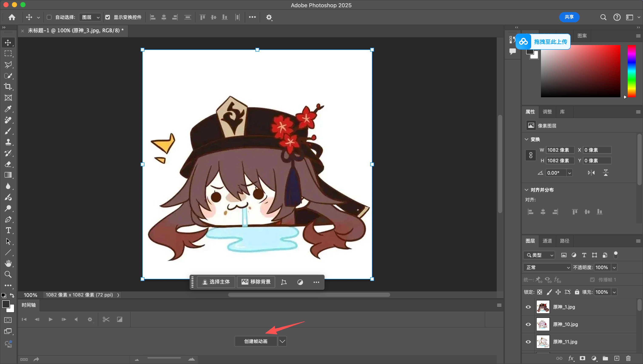Select the Frame tool
Image resolution: width=643 pixels, height=364 pixels.
coord(8,98)
